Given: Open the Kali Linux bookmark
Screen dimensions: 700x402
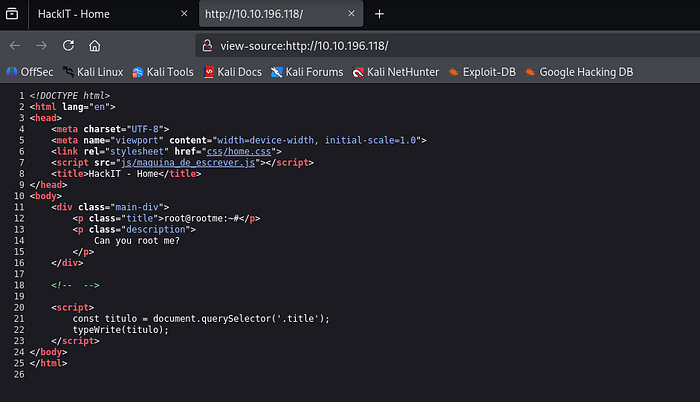Looking at the screenshot, I should click(93, 72).
